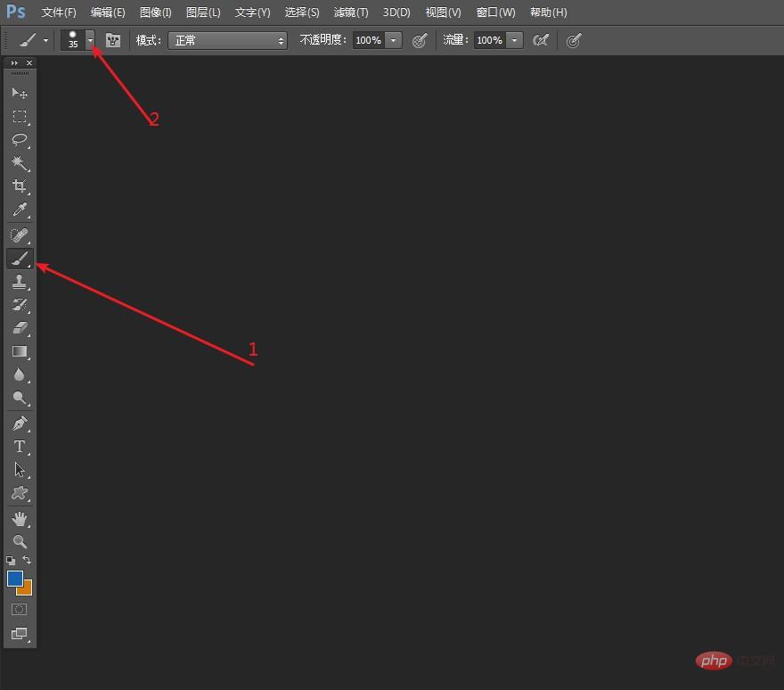Close the toolbox panel
Image resolution: width=784 pixels, height=690 pixels.
(x=29, y=62)
